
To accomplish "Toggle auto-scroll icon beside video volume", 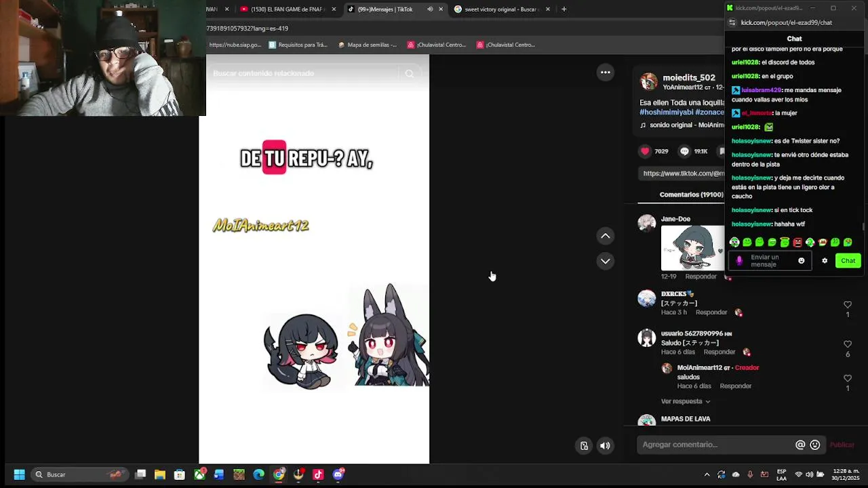I will [x=584, y=445].
